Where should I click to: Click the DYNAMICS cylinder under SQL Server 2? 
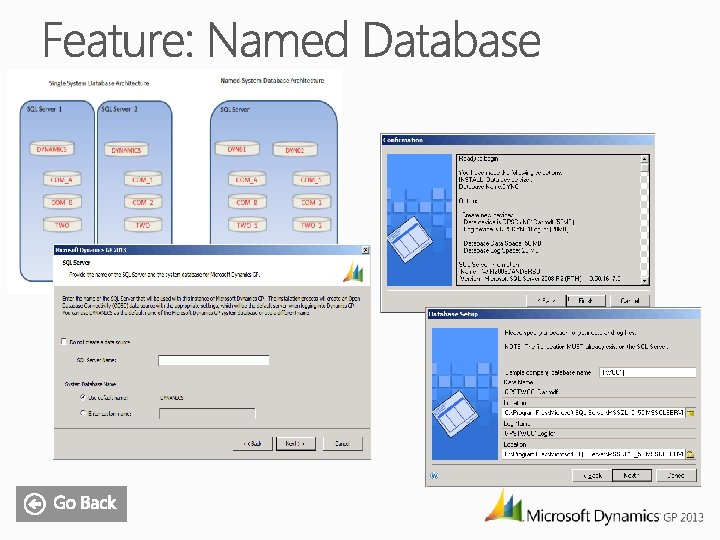(126, 150)
